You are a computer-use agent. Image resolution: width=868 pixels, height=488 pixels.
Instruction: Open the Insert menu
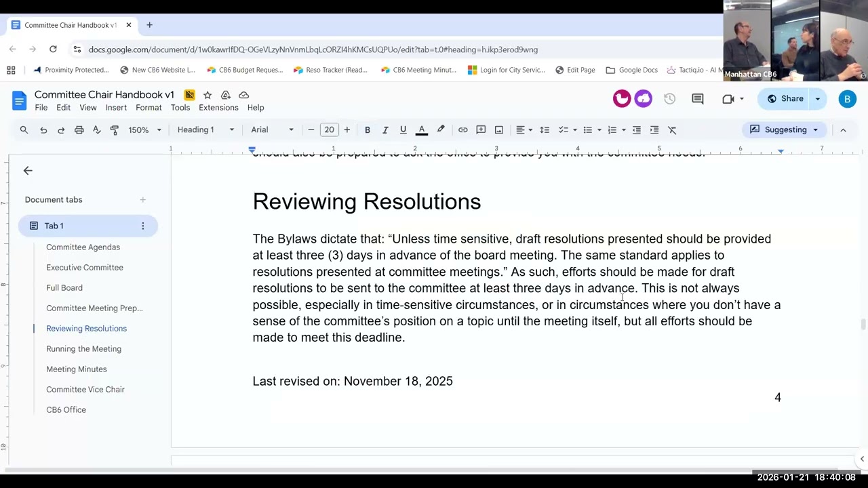click(x=116, y=108)
